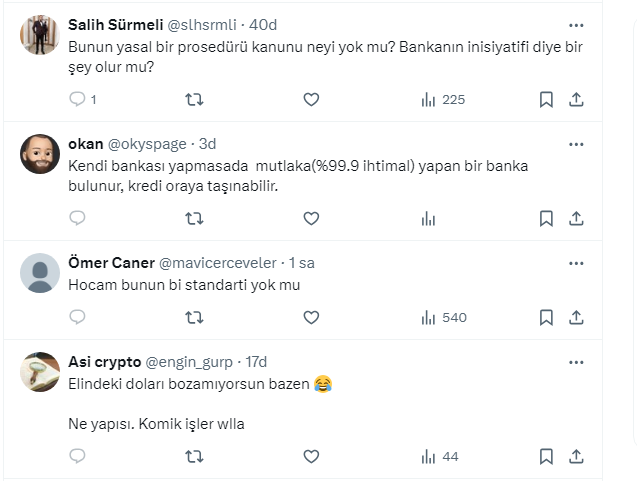View analytics for Ömer Caner's tweet
Image resolution: width=637 pixels, height=481 pixels.
coord(442,317)
